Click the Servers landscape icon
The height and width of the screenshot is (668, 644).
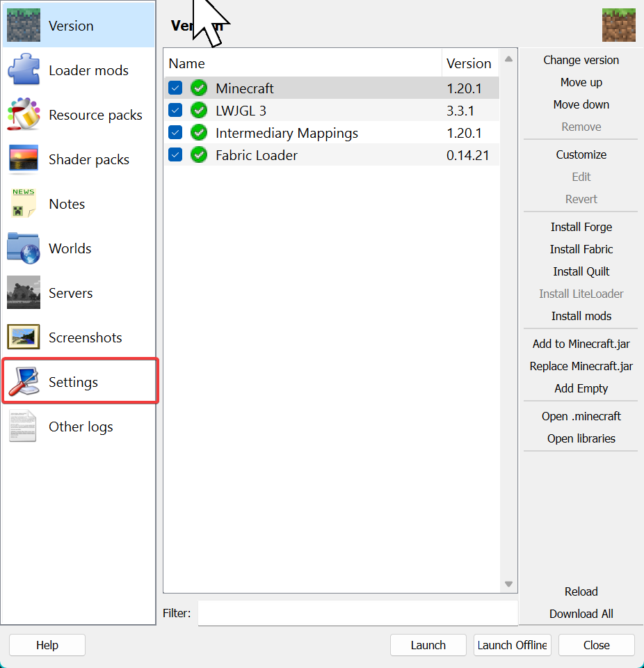click(24, 292)
